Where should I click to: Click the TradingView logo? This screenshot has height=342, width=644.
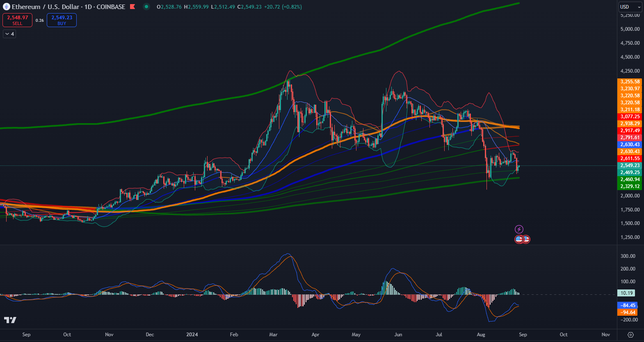click(x=10, y=320)
